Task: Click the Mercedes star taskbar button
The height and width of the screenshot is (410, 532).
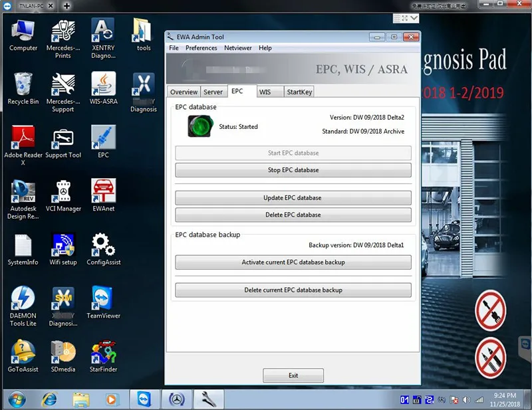Action: (176, 399)
